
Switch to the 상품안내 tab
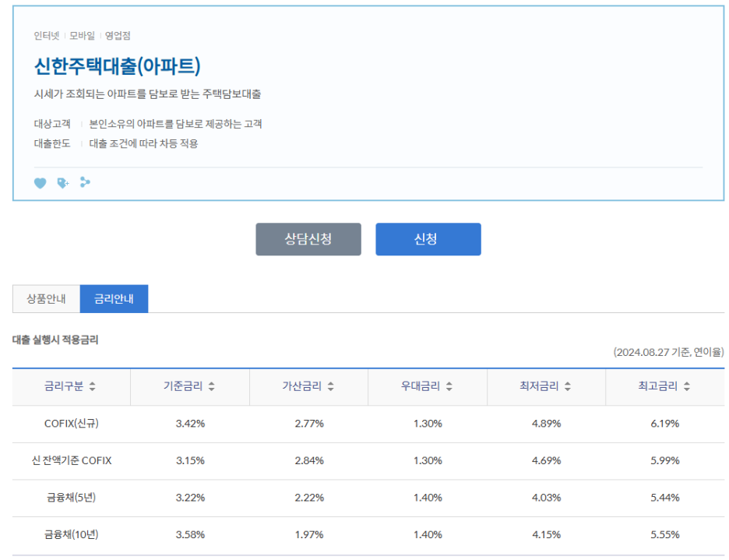46,298
